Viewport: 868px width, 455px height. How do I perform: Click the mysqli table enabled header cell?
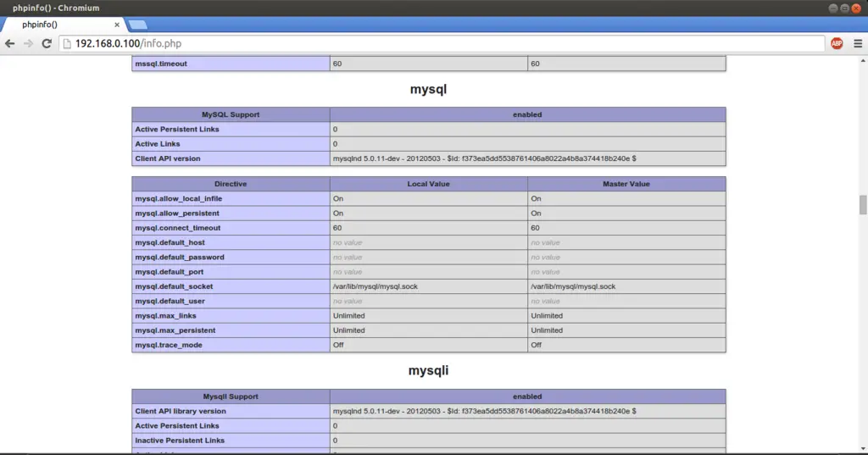tap(527, 397)
